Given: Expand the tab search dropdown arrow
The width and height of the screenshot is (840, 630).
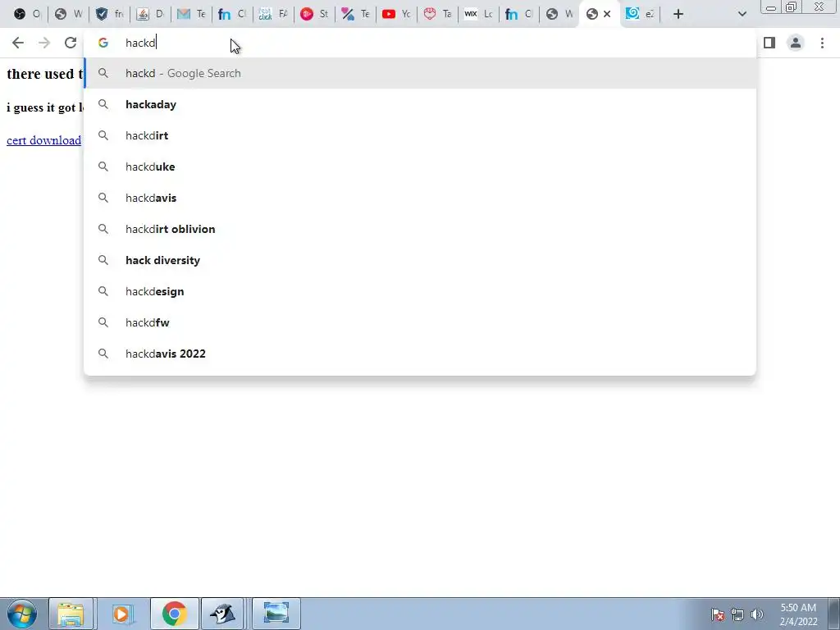Looking at the screenshot, I should point(742,15).
